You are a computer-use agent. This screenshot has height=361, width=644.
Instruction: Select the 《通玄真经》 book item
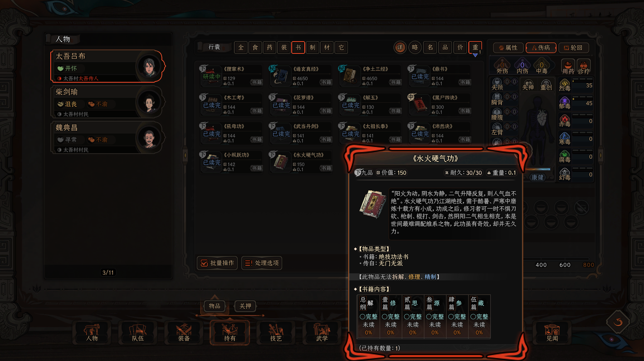coord(301,76)
